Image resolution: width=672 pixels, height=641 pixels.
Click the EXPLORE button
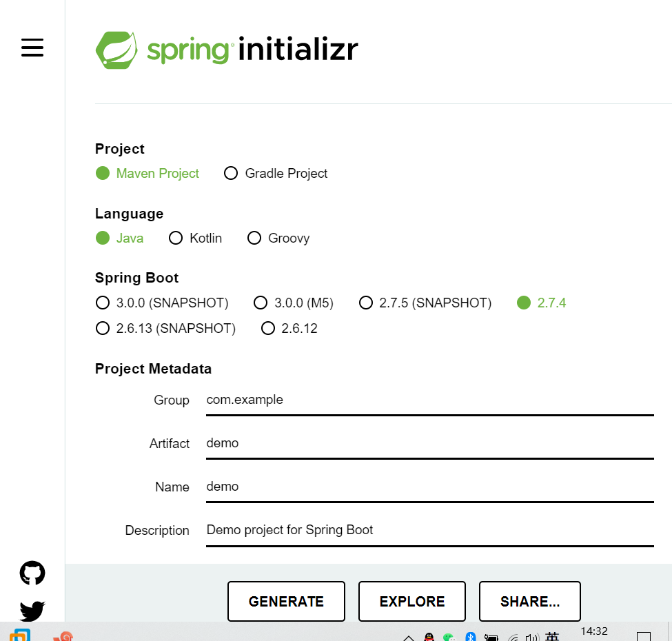412,601
